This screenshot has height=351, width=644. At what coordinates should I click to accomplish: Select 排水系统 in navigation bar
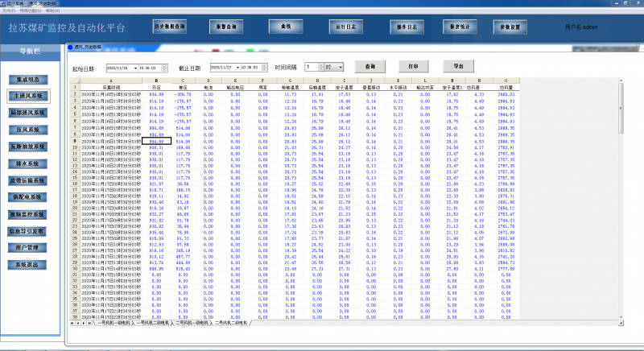(x=28, y=163)
